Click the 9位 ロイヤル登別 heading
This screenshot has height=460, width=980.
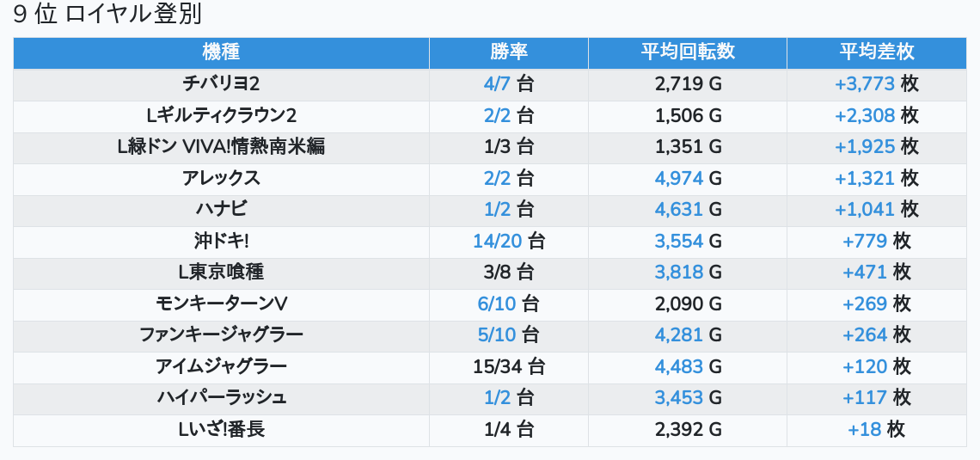click(107, 15)
